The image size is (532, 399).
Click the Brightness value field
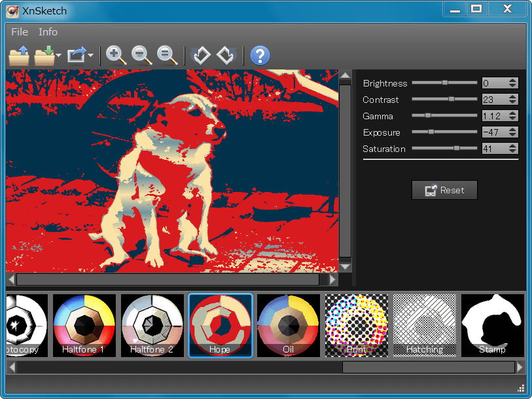pyautogui.click(x=495, y=83)
